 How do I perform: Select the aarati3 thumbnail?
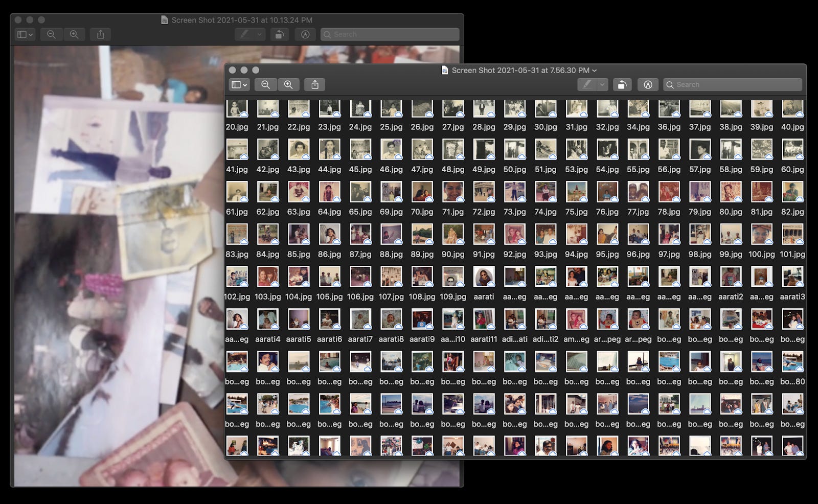[792, 277]
